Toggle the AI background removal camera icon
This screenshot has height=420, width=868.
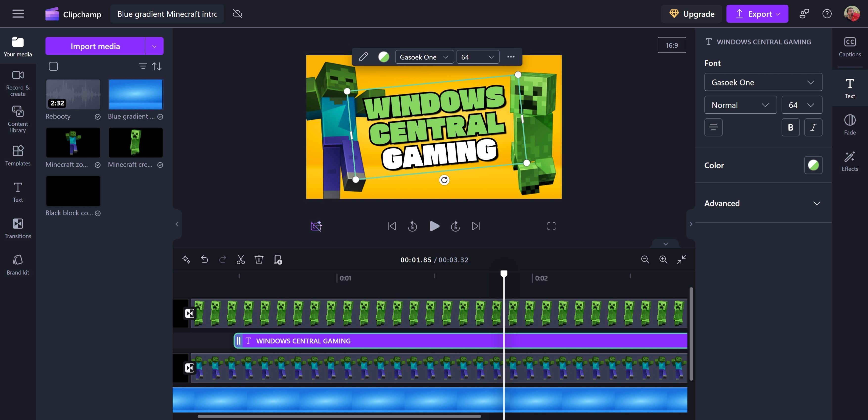tap(316, 226)
